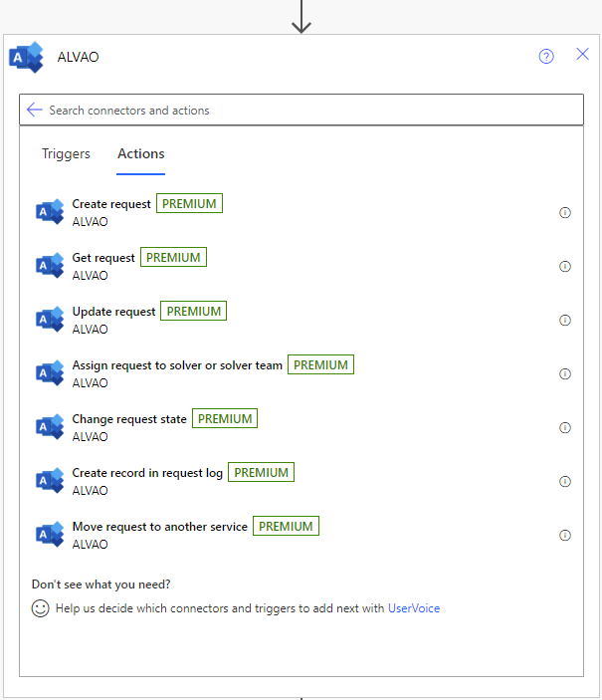The height and width of the screenshot is (700, 602).
Task: View info for Create record in request log
Action: tap(565, 482)
